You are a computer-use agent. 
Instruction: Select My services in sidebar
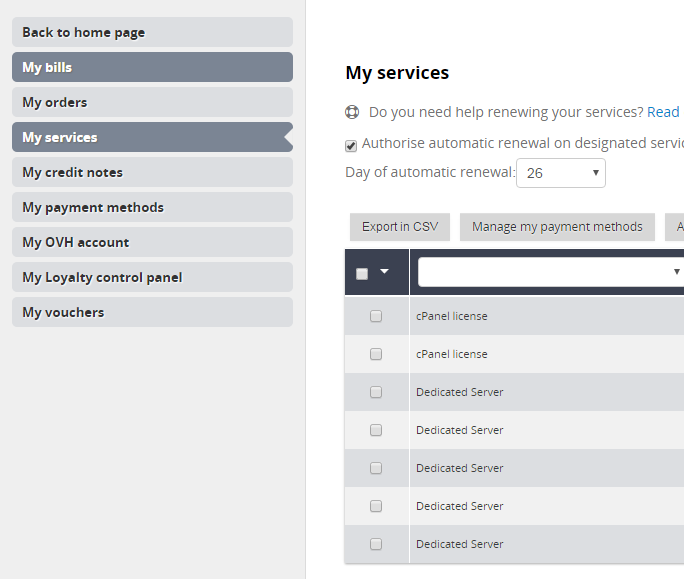click(x=152, y=137)
